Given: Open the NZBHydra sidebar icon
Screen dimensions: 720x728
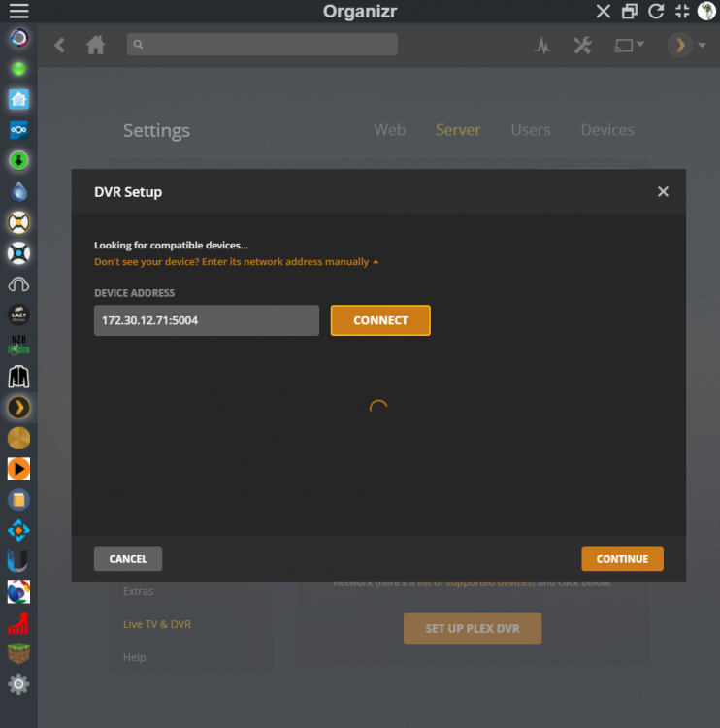Looking at the screenshot, I should tap(19, 345).
